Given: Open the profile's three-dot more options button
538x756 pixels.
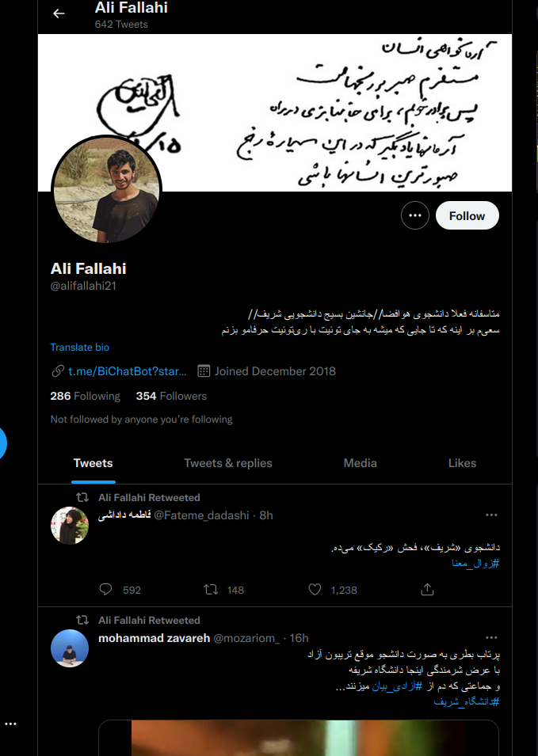Looking at the screenshot, I should coord(415,215).
